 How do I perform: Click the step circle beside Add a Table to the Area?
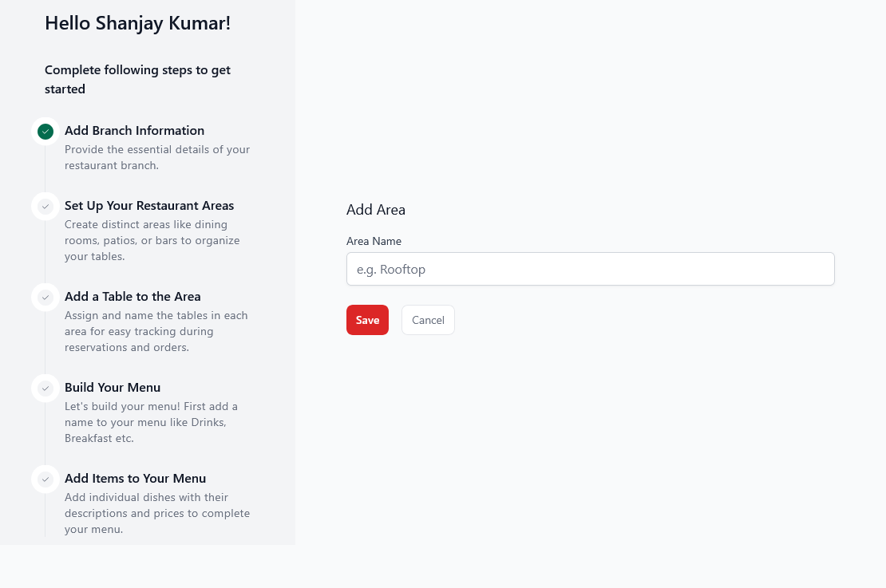click(x=45, y=297)
